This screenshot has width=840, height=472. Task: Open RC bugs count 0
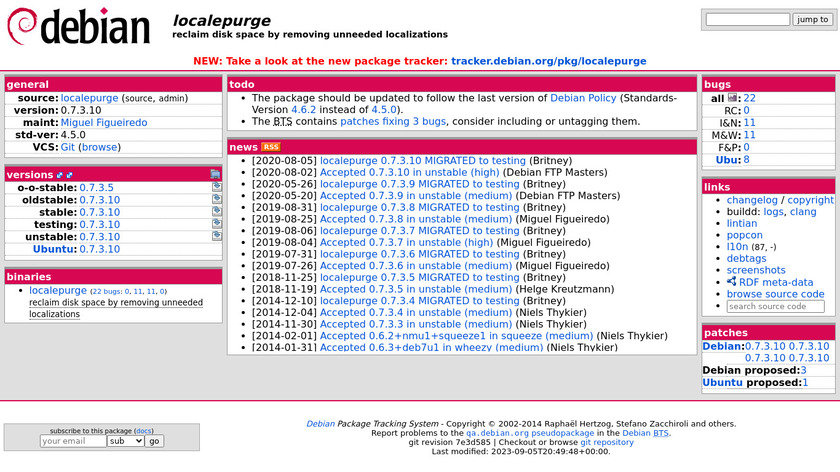click(746, 110)
